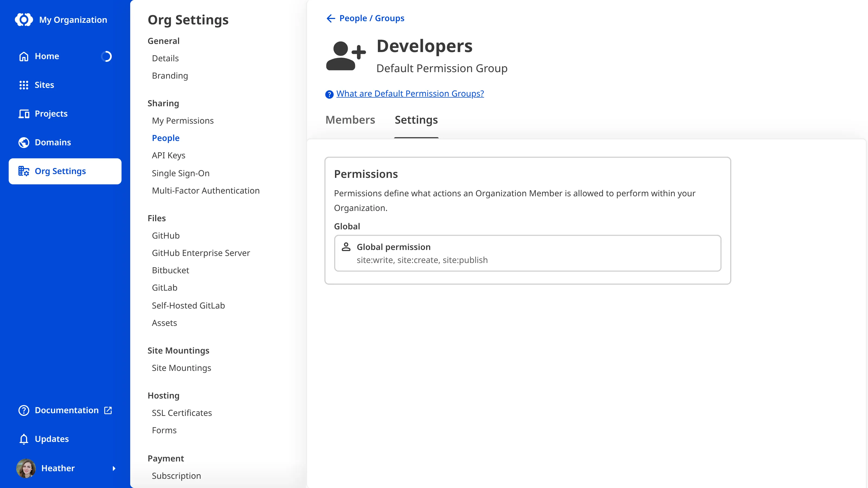Screen dimensions: 868x488
Task: Open Subscription under Payment
Action: [176, 476]
